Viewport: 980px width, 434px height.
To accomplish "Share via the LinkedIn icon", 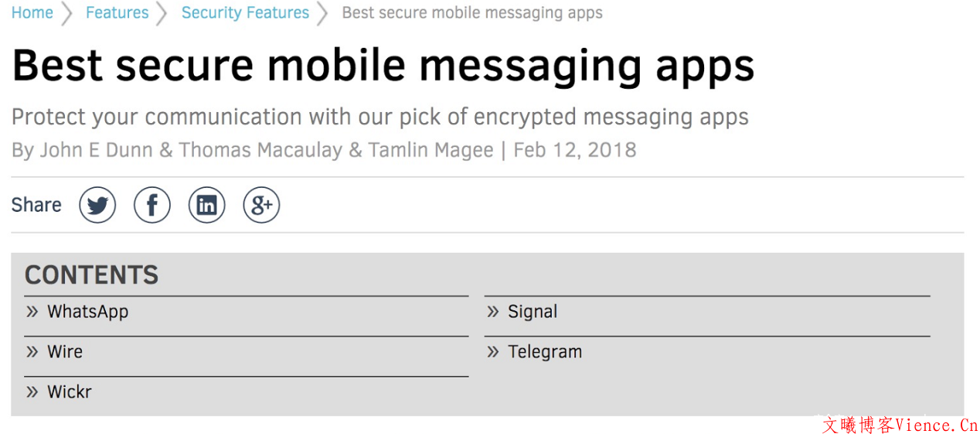I will click(206, 205).
